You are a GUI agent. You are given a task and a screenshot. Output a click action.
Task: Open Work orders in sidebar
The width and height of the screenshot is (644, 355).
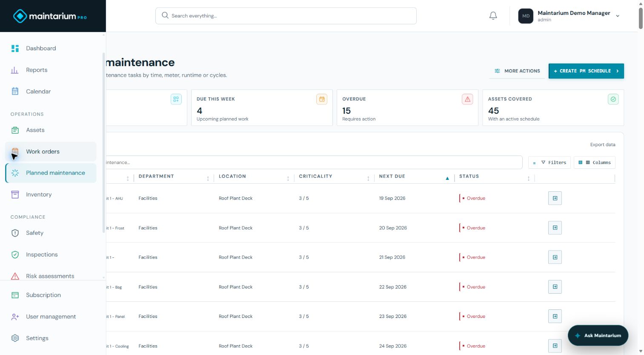point(51,152)
